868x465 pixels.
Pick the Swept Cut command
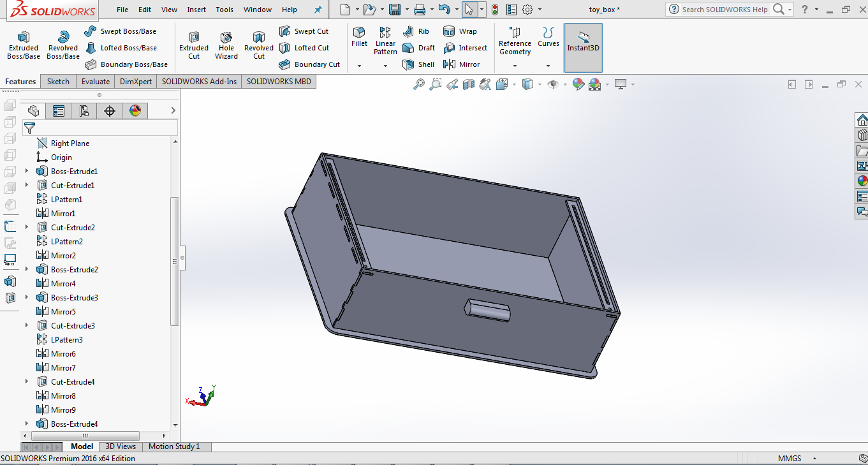coord(304,31)
